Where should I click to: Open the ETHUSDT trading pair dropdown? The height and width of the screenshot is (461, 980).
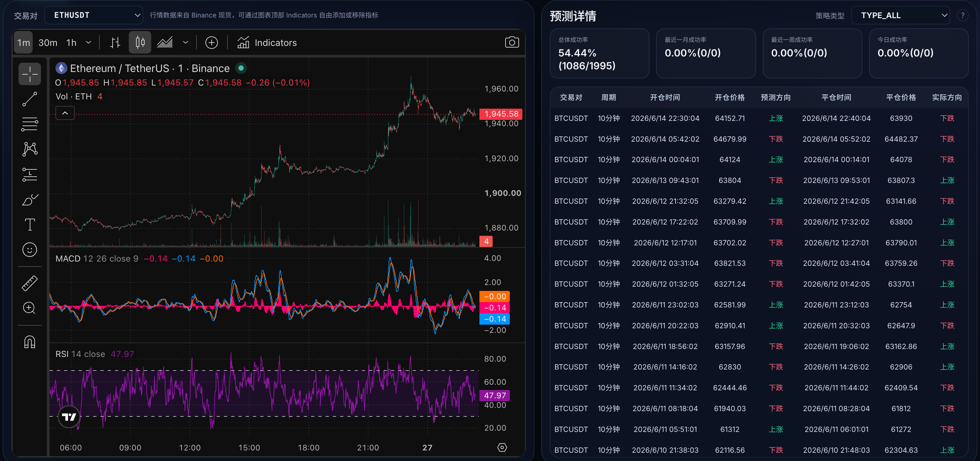coord(93,15)
